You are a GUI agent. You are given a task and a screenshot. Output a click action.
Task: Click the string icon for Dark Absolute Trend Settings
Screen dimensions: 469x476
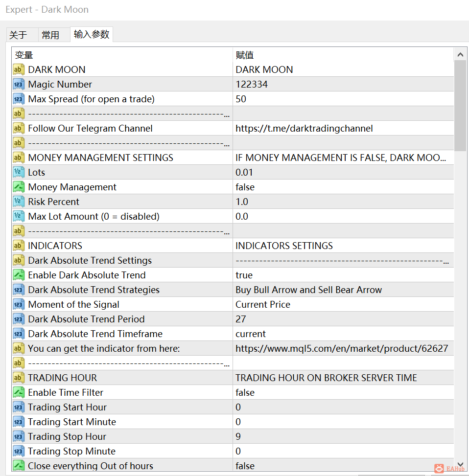click(x=18, y=260)
